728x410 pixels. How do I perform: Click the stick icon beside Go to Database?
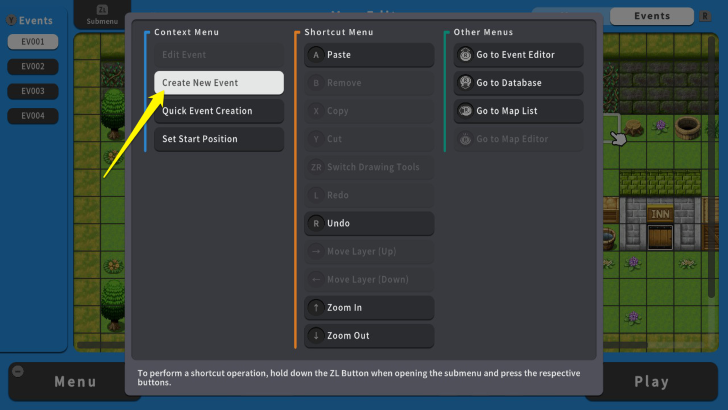(465, 83)
